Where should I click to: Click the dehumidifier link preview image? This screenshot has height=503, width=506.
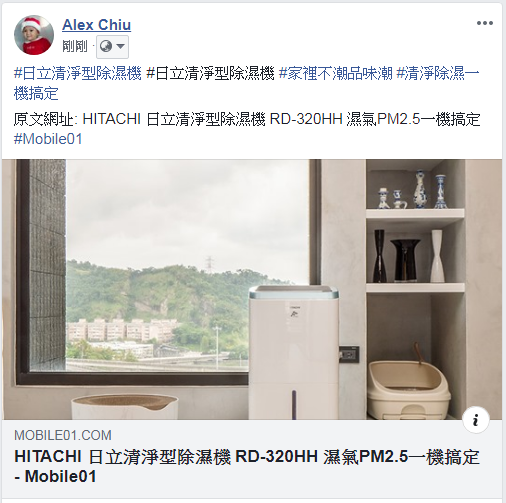pyautogui.click(x=252, y=289)
